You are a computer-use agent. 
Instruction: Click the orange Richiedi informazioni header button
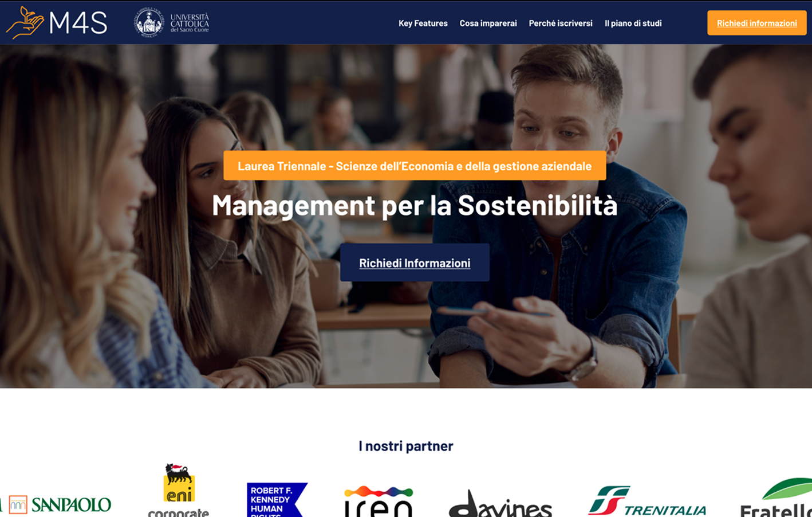point(757,23)
